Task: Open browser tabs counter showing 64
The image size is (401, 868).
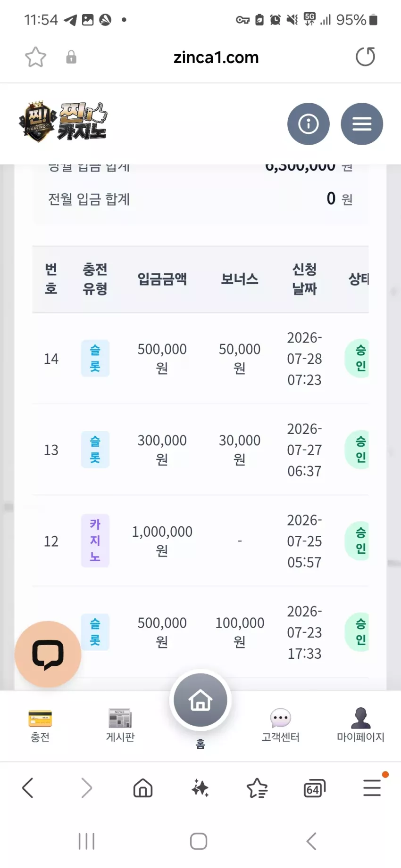Action: point(314,788)
